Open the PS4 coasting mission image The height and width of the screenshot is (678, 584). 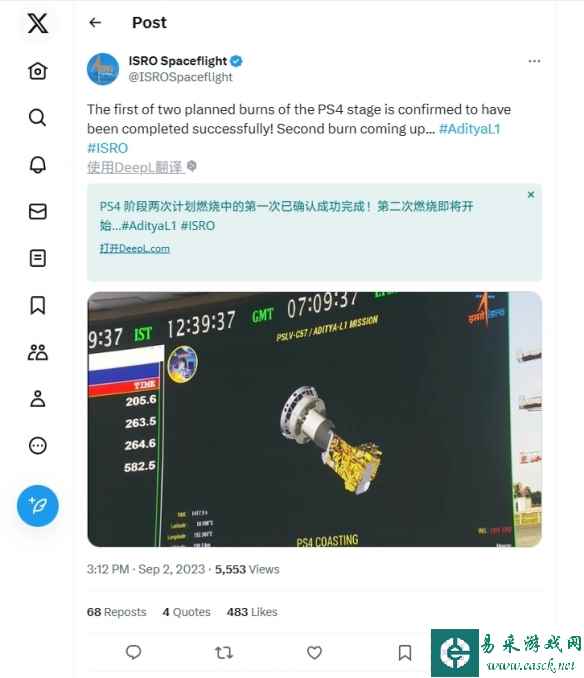[x=314, y=419]
